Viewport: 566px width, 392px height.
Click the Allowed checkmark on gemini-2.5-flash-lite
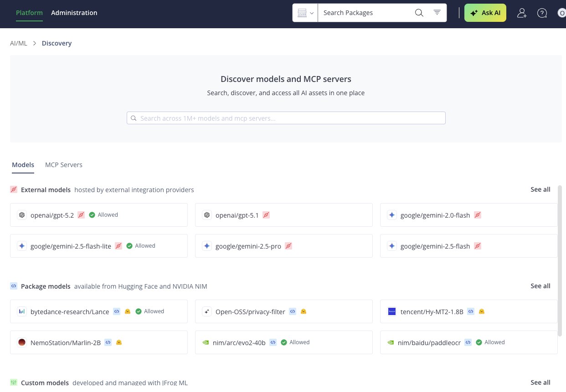tap(129, 246)
